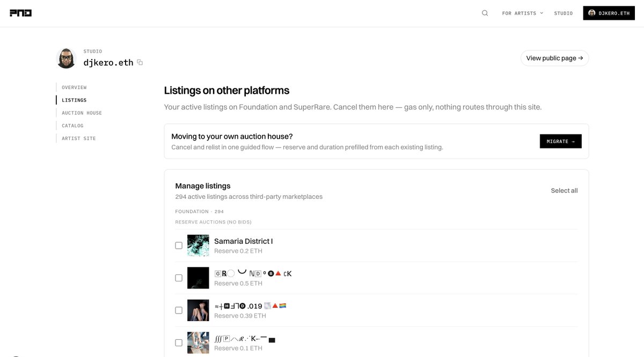Open the Reserve 0.39 ETH listing thumbnail
The width and height of the screenshot is (644, 357).
198,310
